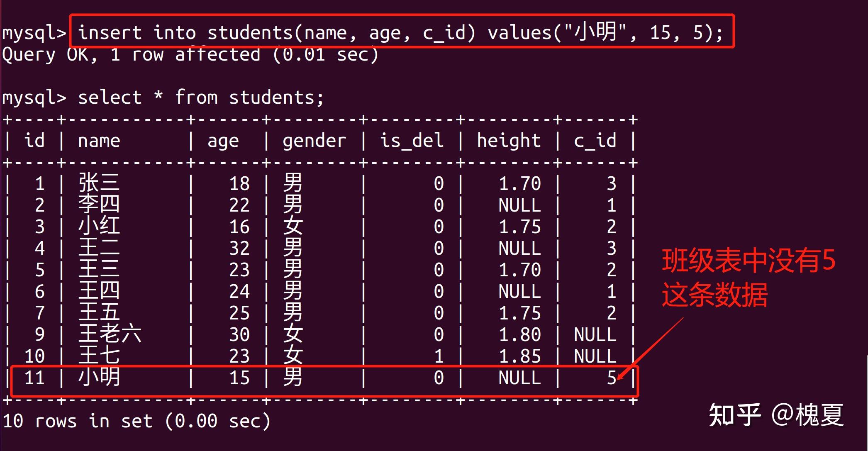Click height 1.80 in 王老六's row
Image resolution: width=868 pixels, height=451 pixels.
coord(519,334)
